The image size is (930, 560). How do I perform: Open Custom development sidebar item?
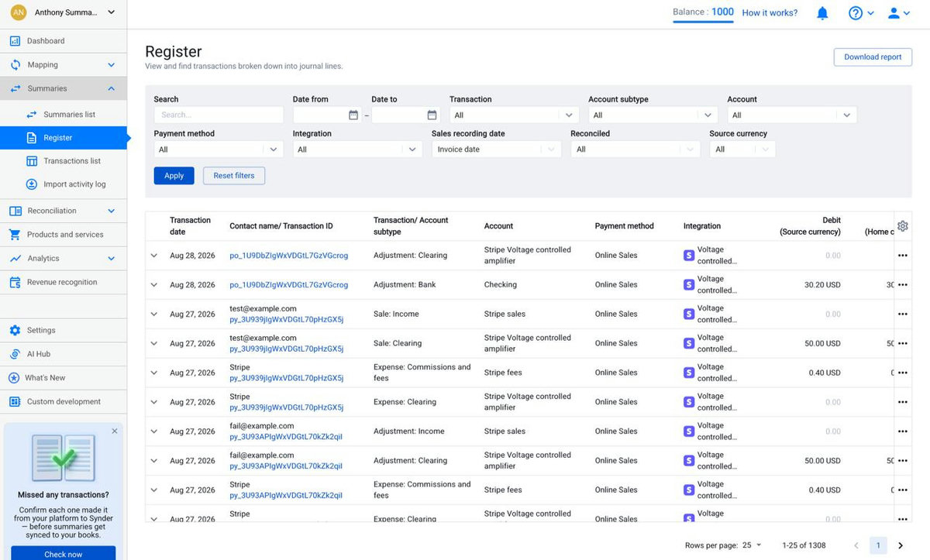[64, 402]
